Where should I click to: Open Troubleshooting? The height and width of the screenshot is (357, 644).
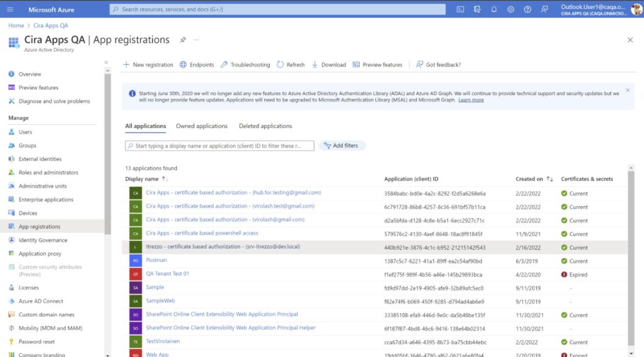pyautogui.click(x=245, y=65)
